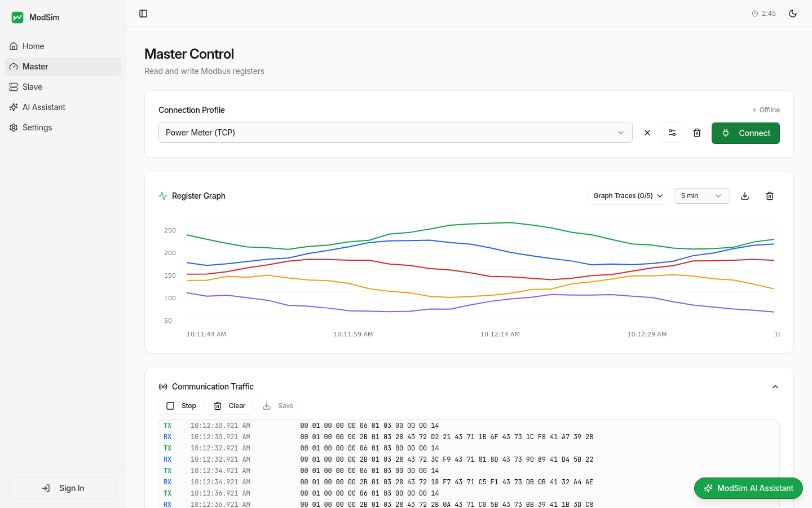Clear the communication traffic log
Screen dimensions: 812x508
[229, 406]
